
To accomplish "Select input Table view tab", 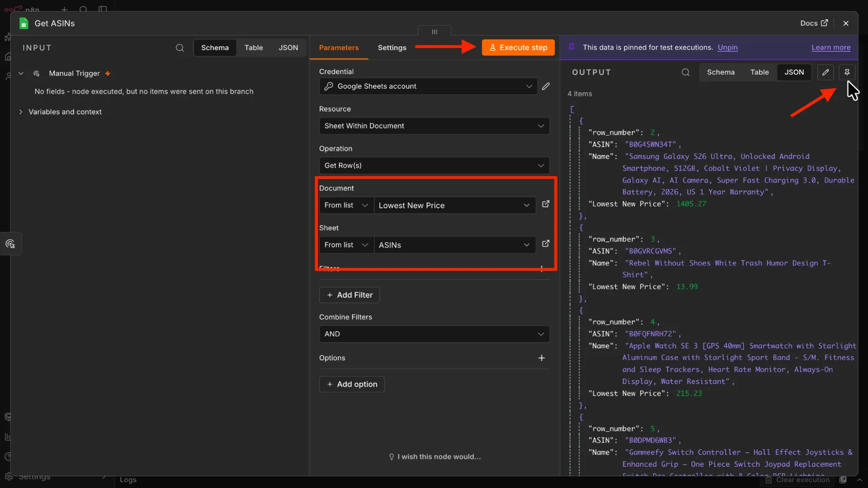I will coord(254,48).
